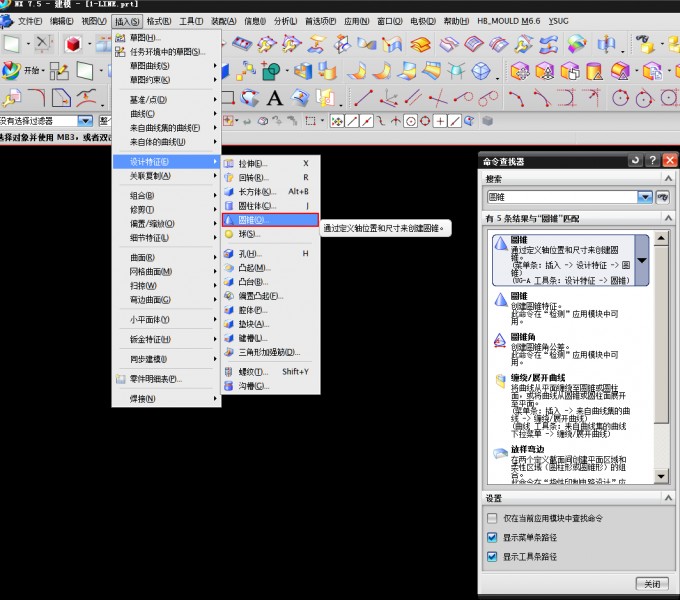Click the binoculars command finder toolbar icon
The width and height of the screenshot is (680, 600).
[644, 44]
